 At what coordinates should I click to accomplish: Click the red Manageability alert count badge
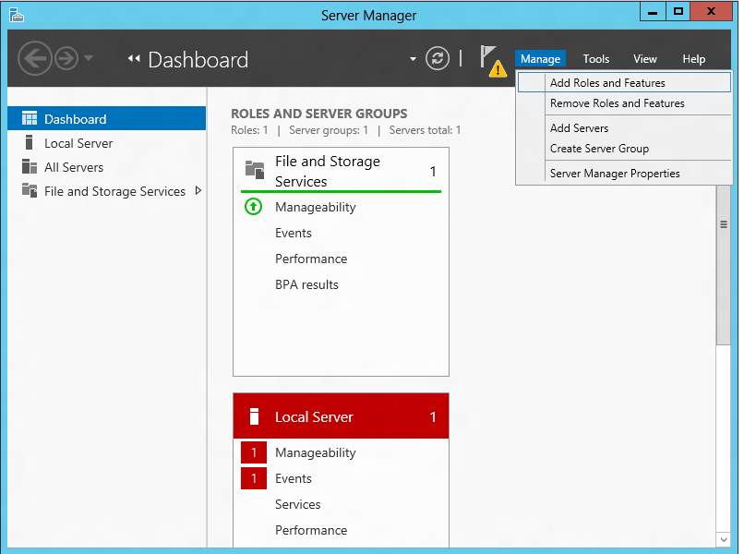[x=254, y=452]
